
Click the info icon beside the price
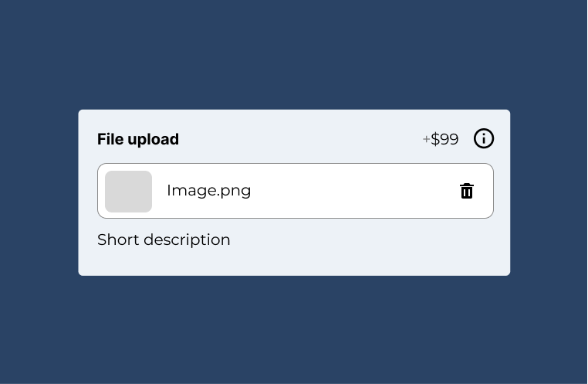[x=483, y=138]
